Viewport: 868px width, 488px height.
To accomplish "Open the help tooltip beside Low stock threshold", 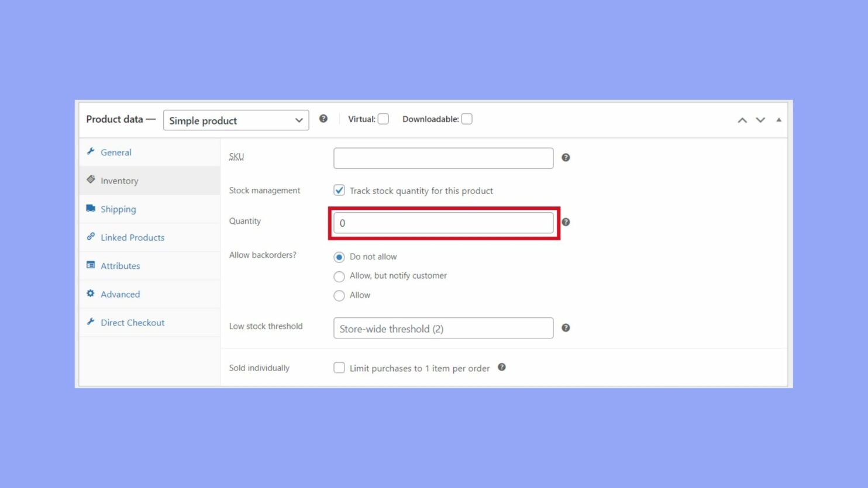I will pyautogui.click(x=566, y=328).
